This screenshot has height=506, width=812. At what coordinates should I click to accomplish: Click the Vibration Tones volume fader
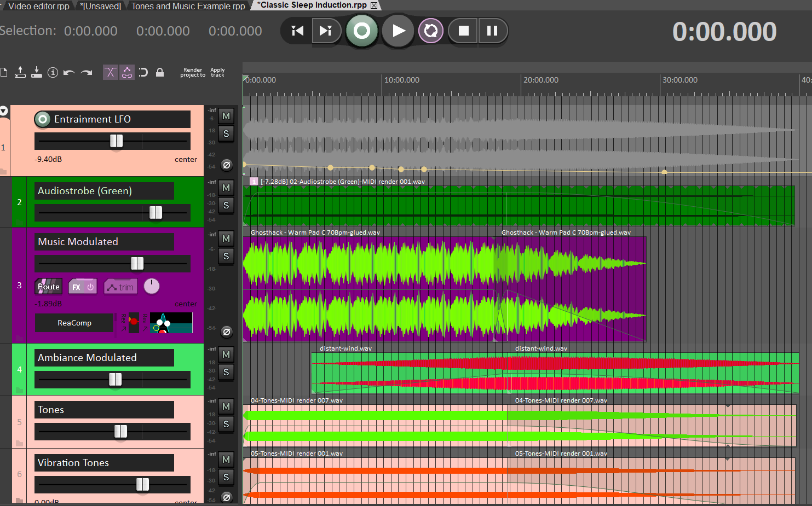(142, 484)
